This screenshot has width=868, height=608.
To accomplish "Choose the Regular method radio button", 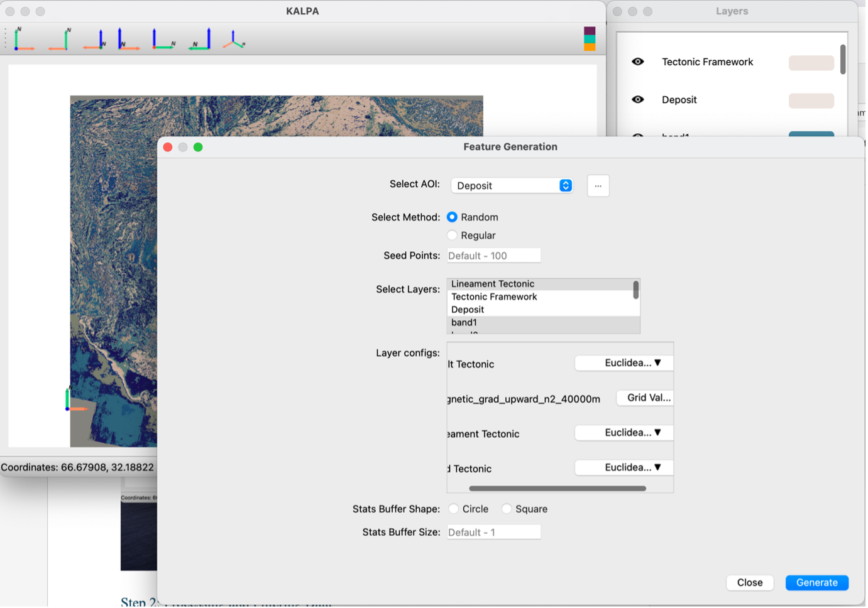I will [452, 235].
